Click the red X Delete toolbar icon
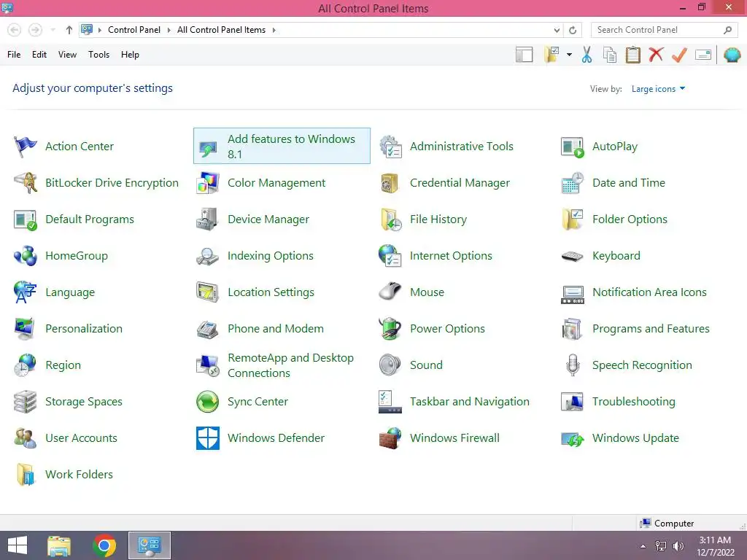 tap(656, 55)
